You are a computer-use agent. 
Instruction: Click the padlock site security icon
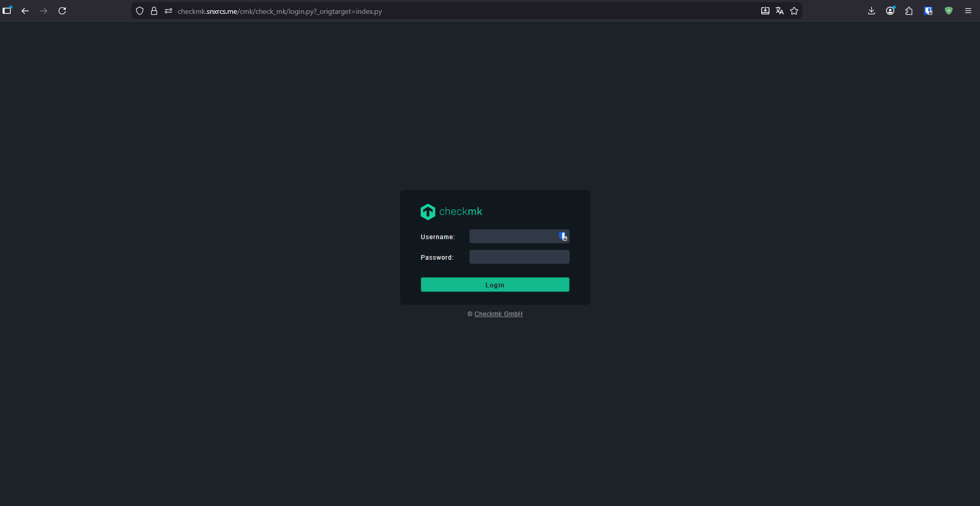pos(154,11)
